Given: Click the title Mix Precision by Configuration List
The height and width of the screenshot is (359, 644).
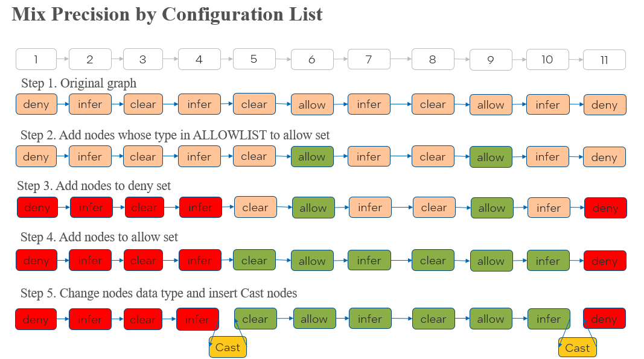Looking at the screenshot, I should pos(167,14).
